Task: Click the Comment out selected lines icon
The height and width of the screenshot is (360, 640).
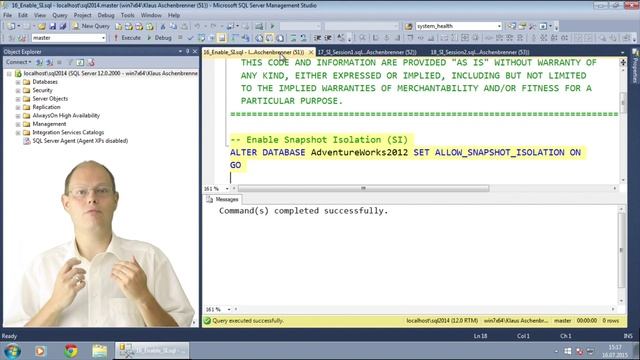Action: 293,38
